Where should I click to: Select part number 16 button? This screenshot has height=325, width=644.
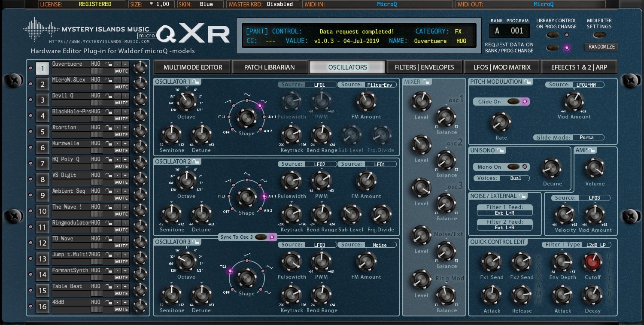click(42, 307)
